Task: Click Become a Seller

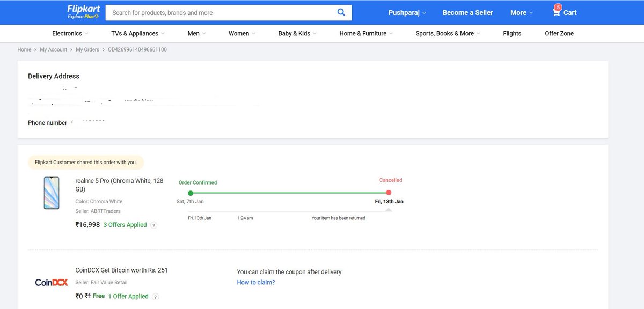Action: coord(467,12)
